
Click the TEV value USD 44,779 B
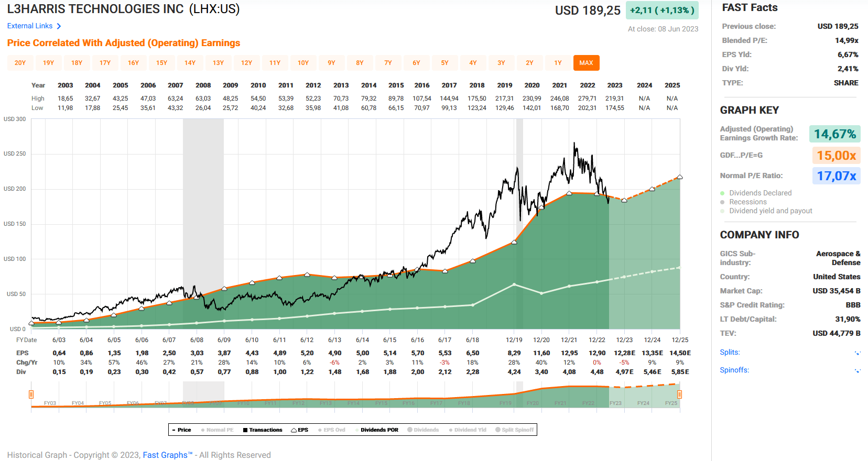click(x=837, y=333)
